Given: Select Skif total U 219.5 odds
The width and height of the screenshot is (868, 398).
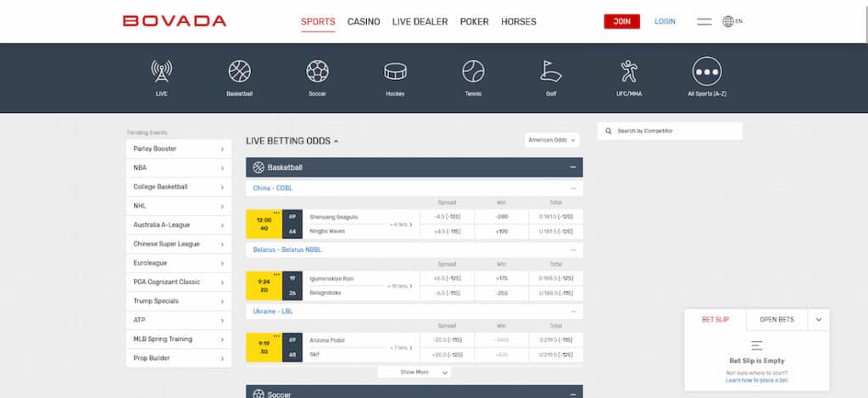Looking at the screenshot, I should (x=556, y=354).
